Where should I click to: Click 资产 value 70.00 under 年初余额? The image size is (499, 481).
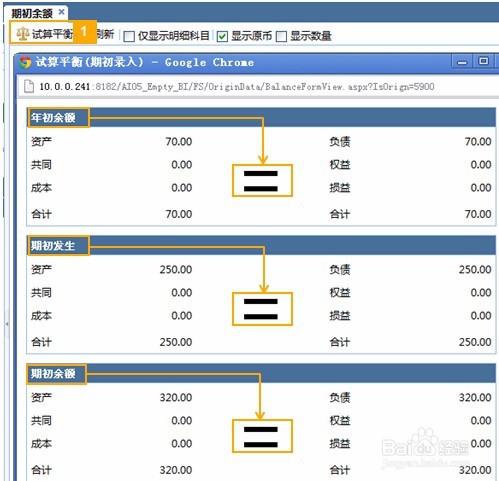pos(179,142)
